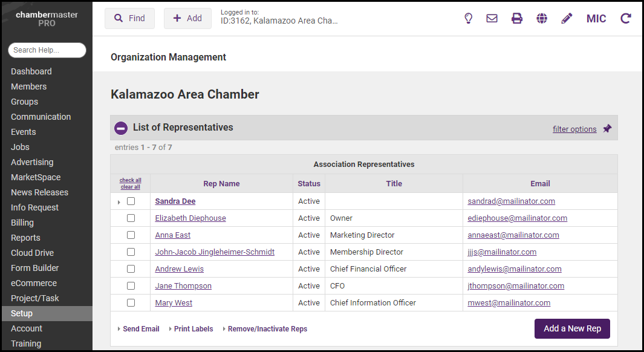Viewport: 644px width, 352px height.
Task: Click the refresh arrow icon
Action: tap(626, 18)
